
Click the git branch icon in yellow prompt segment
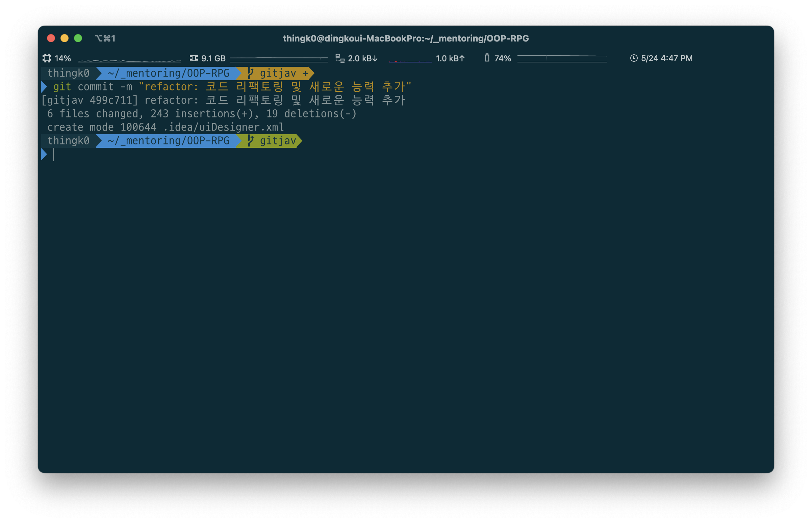(x=251, y=73)
